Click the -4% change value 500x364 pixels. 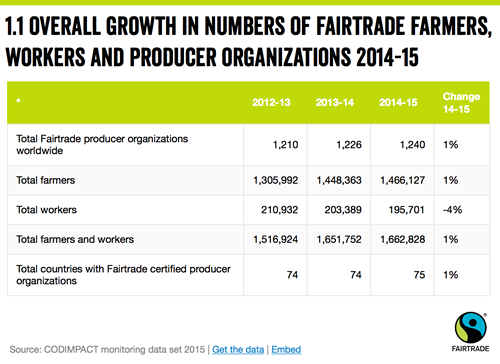(452, 210)
